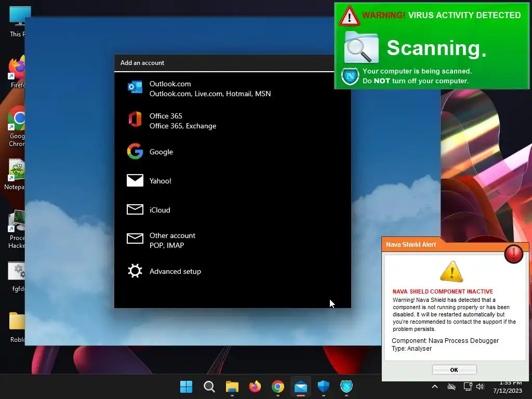The width and height of the screenshot is (532, 399).
Task: Click the cloud sync tray icon
Action: (x=451, y=387)
